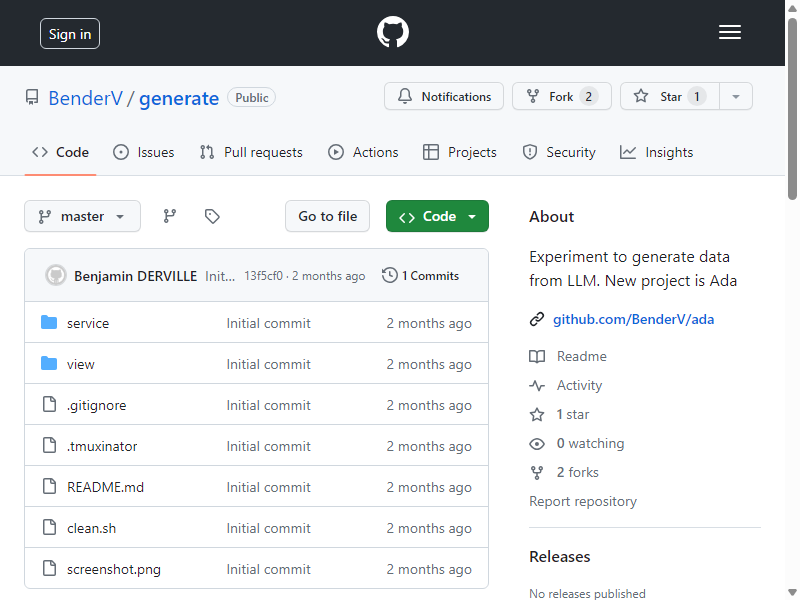
Task: Click the page vertical scrollbar
Action: (792, 109)
